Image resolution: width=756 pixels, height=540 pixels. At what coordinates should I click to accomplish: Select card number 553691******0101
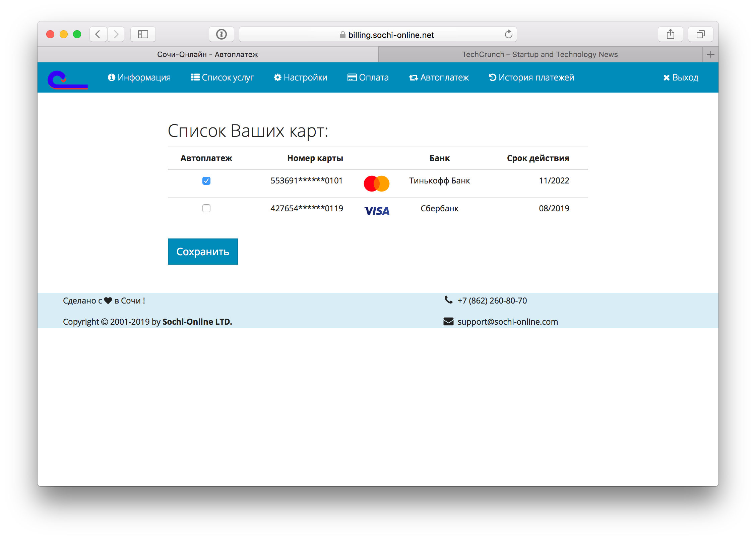(307, 181)
